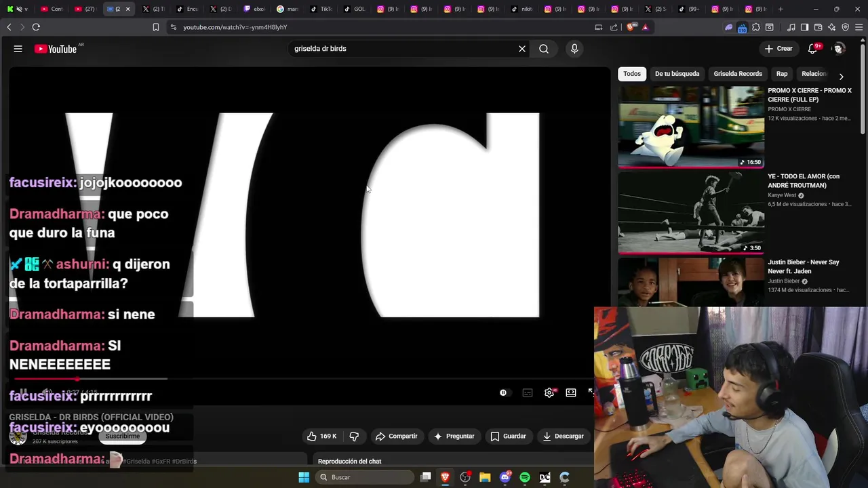
Task: Select the Todos filter chip
Action: point(632,74)
